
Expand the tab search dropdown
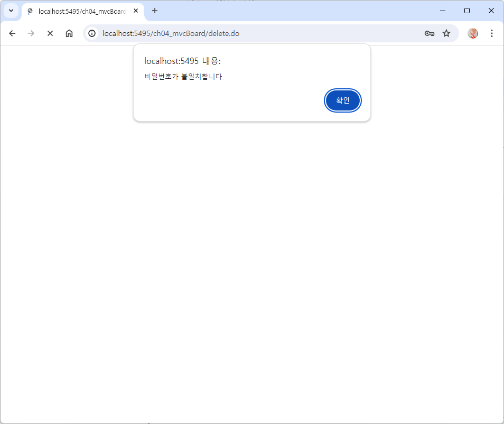click(11, 11)
